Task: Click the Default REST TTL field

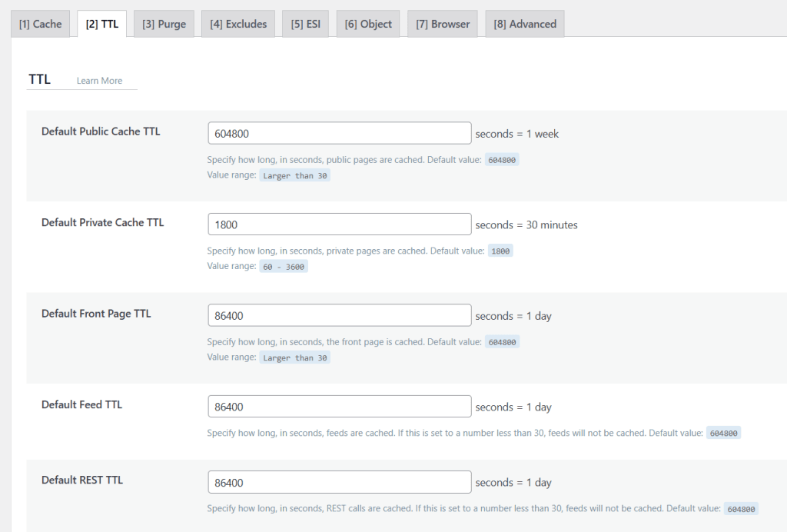Action: coord(339,482)
